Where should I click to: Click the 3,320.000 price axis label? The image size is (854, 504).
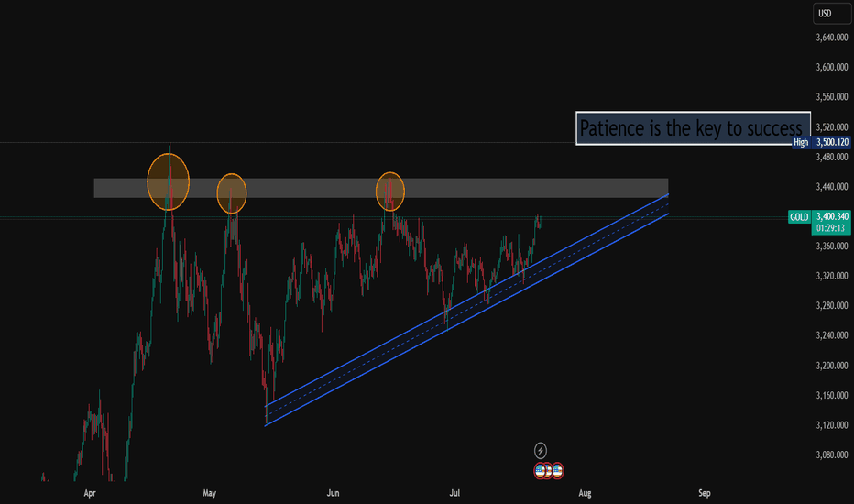832,276
